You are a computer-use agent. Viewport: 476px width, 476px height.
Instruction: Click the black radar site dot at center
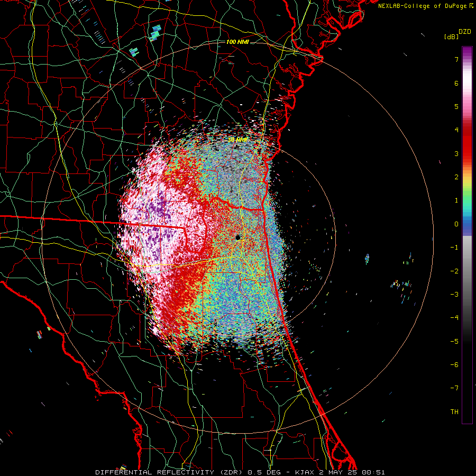pos(238,237)
